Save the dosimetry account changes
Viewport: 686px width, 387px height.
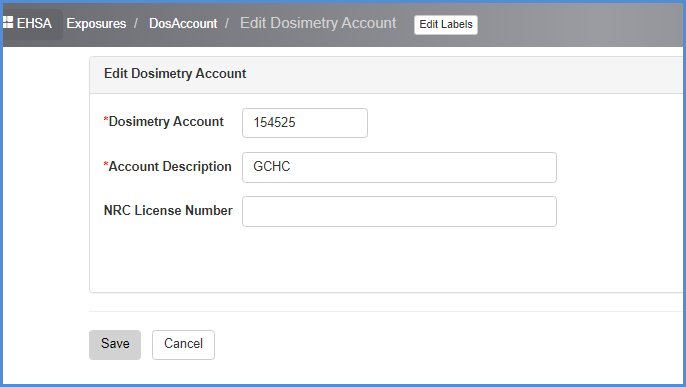115,345
